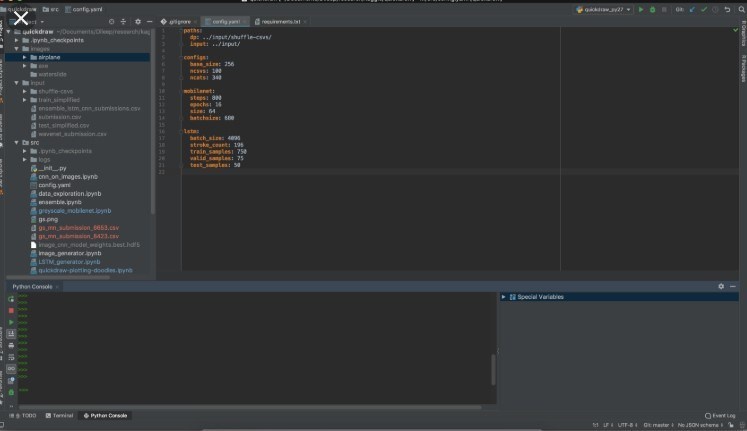Image resolution: width=747 pixels, height=431 pixels.
Task: Hide the Project panel with minus icon
Action: [150, 21]
